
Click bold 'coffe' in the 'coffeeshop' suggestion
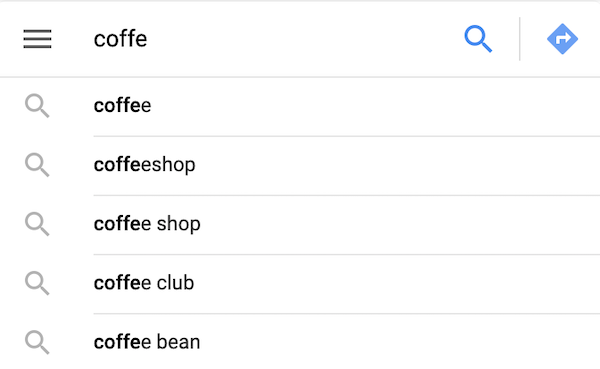point(117,165)
